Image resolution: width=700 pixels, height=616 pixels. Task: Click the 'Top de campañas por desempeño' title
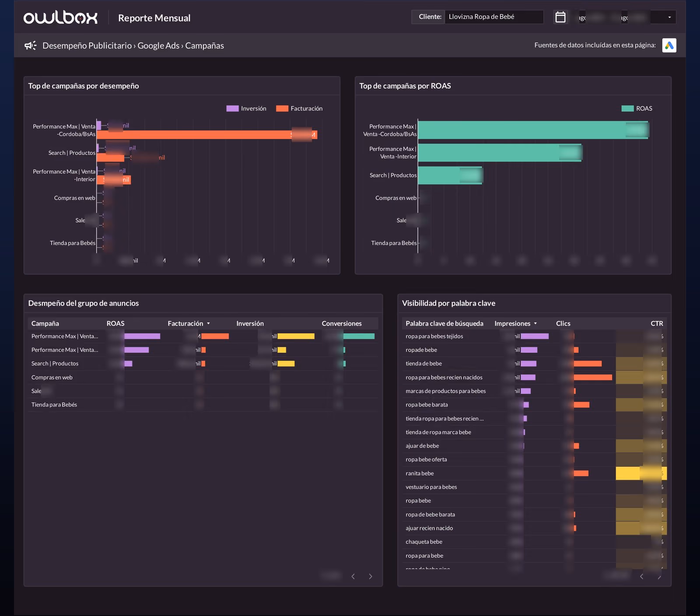coord(84,86)
